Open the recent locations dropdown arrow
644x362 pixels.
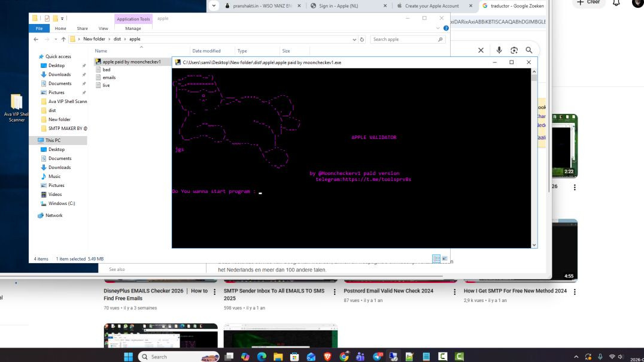click(55, 40)
